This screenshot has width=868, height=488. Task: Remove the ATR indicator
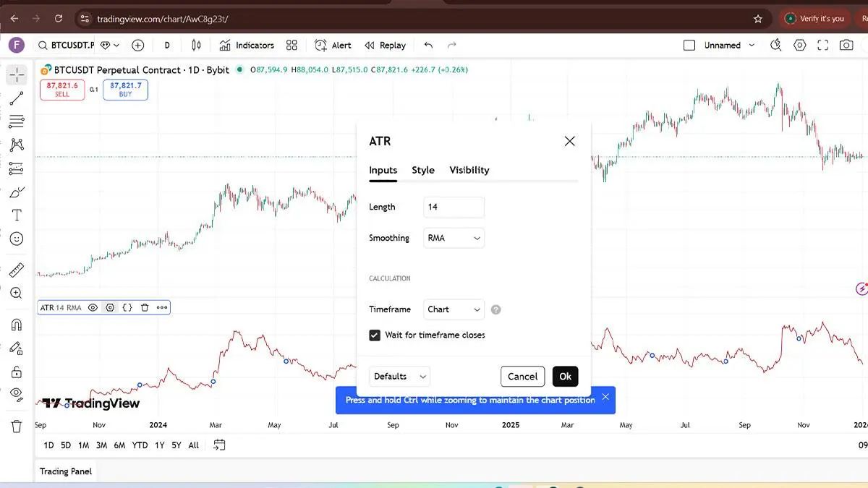pos(145,307)
